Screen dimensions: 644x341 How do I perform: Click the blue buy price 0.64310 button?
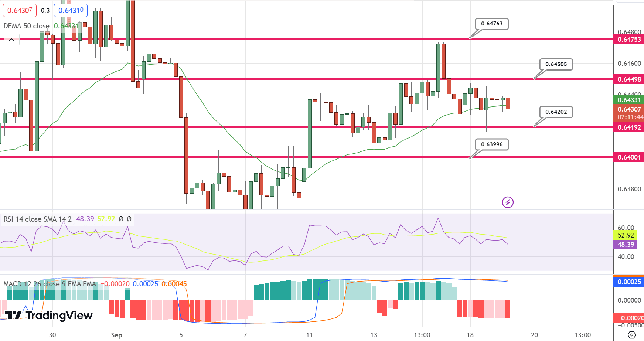coord(71,10)
